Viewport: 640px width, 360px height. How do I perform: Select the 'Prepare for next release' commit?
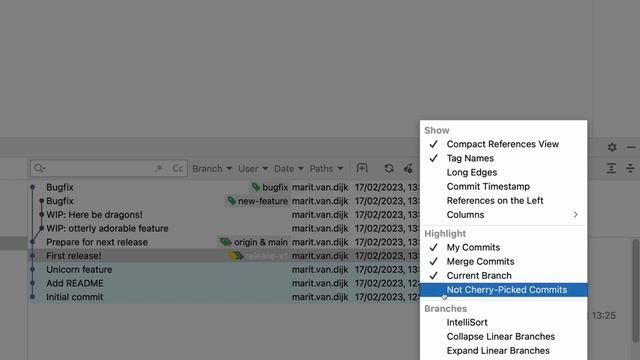coord(97,242)
